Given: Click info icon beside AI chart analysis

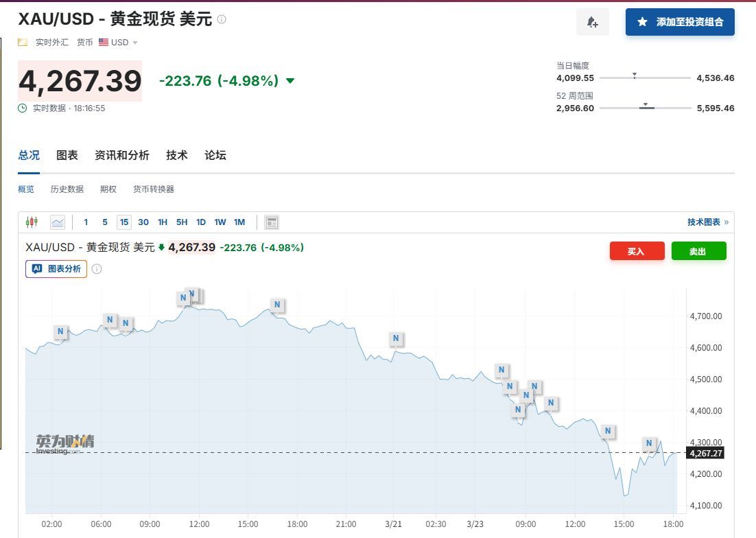Looking at the screenshot, I should 97,269.
